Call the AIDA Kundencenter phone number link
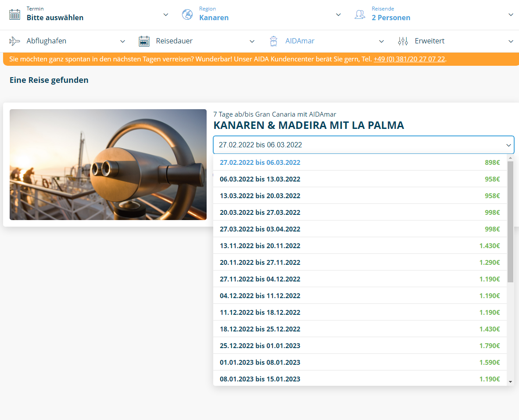519x420 pixels. (409, 59)
